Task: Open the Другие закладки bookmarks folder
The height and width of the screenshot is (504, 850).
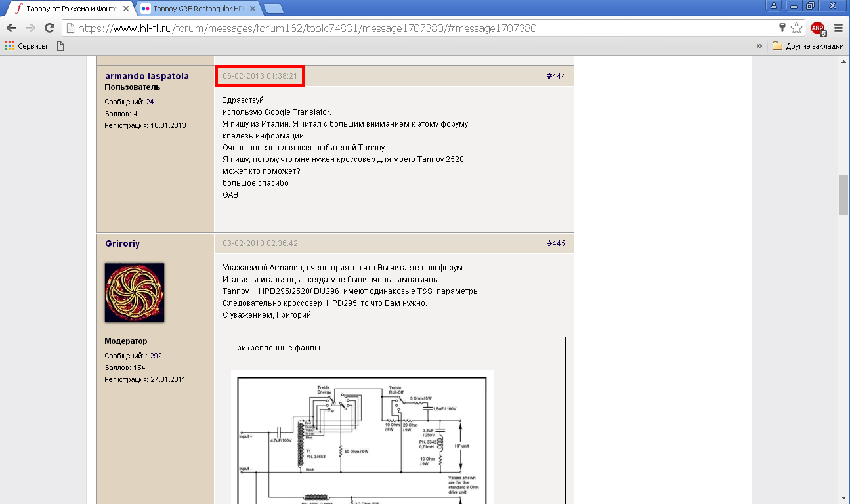Action: (x=808, y=46)
